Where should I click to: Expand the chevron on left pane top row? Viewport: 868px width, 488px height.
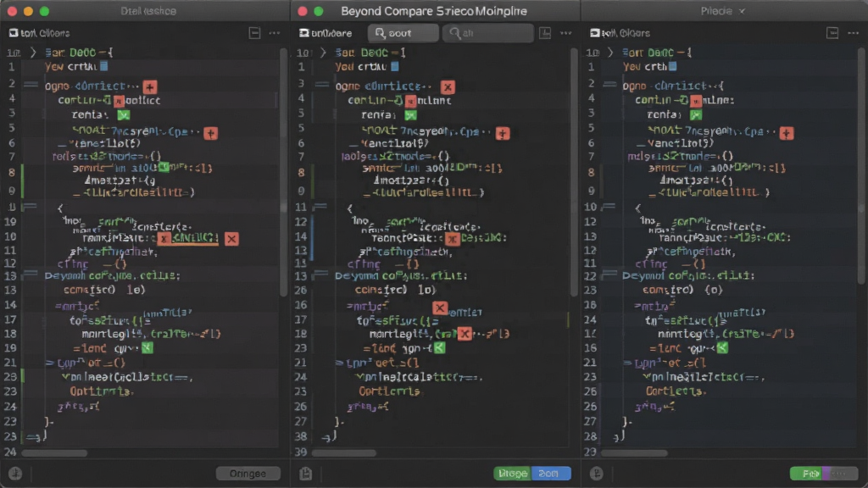coord(33,53)
